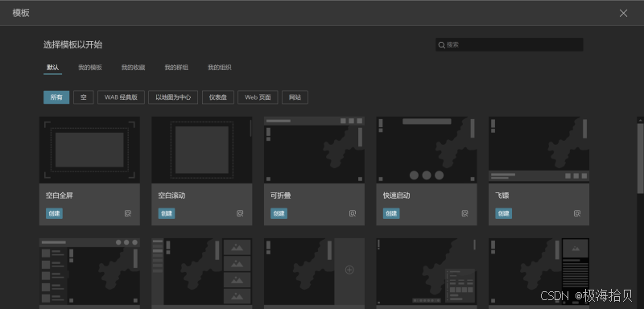
Task: Select the 快速启动 template thumbnail
Action: [427, 150]
